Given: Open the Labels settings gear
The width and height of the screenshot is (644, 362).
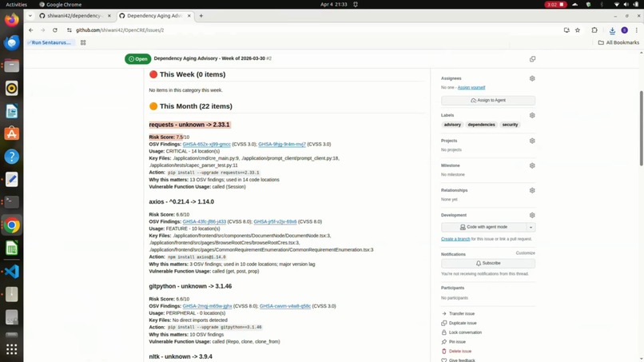Looking at the screenshot, I should click(x=532, y=115).
